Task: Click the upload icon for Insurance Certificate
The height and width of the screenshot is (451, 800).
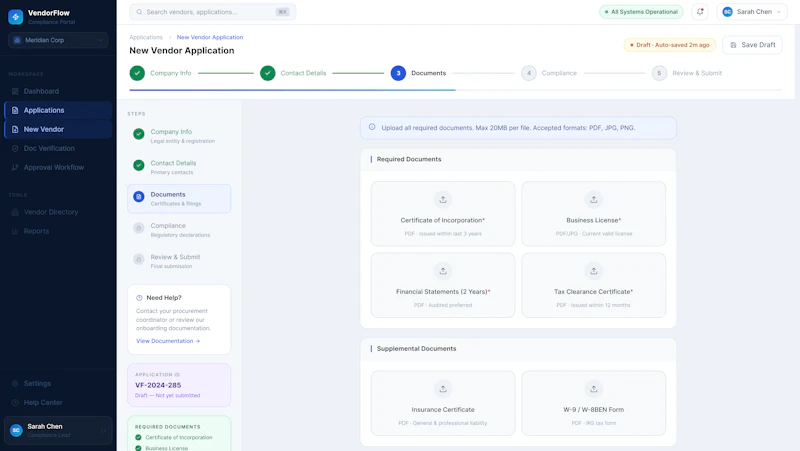Action: [443, 389]
